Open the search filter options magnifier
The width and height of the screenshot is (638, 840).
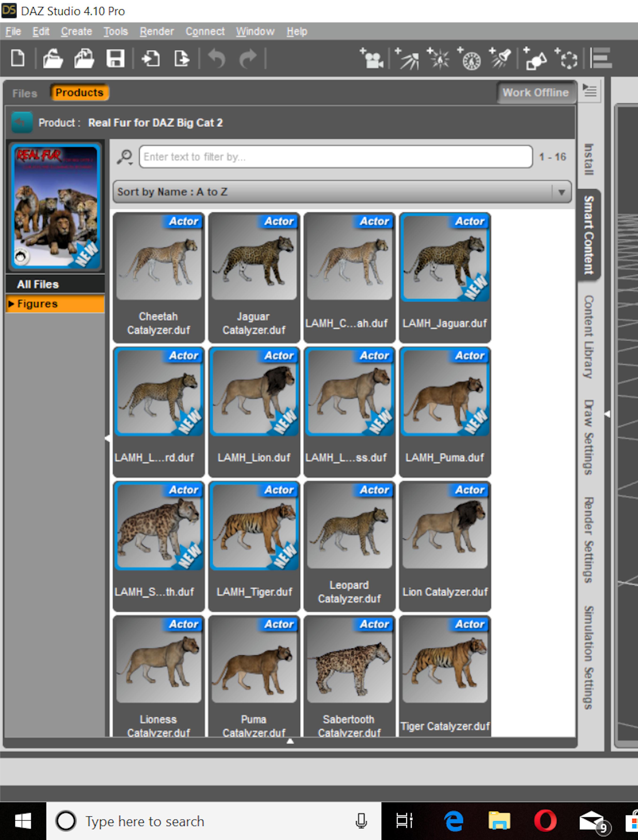[125, 157]
